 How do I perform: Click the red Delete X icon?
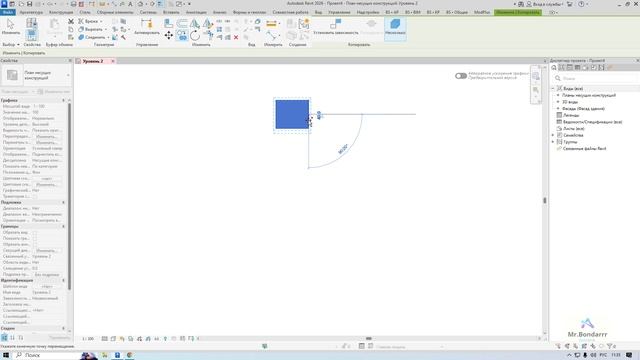pyautogui.click(x=236, y=37)
